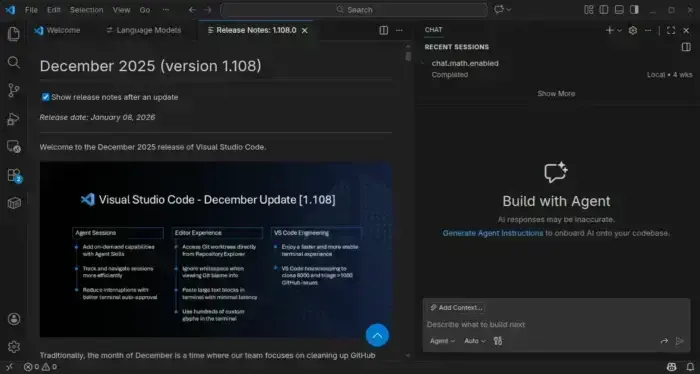Click Show More sessions
This screenshot has width=700, height=374.
(x=556, y=94)
